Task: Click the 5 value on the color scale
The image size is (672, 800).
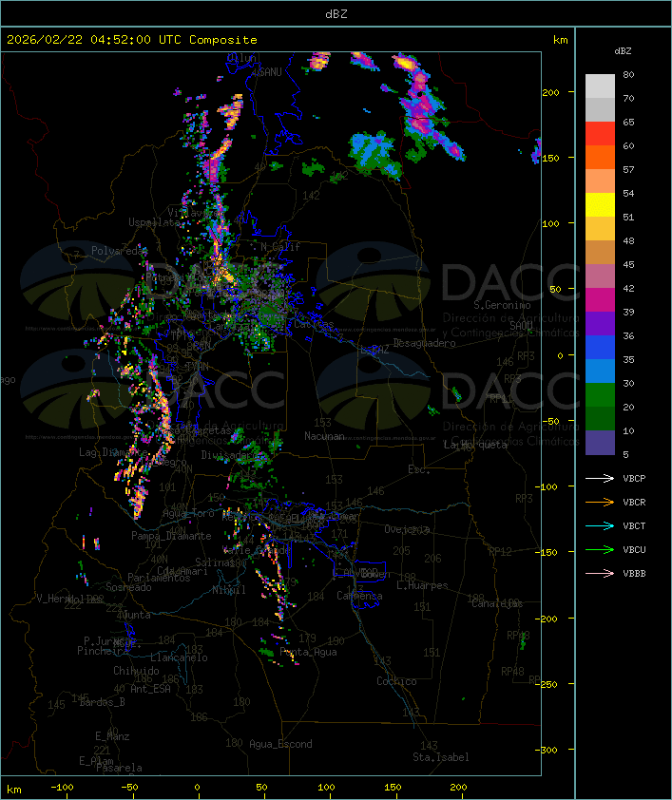Action: click(x=626, y=454)
